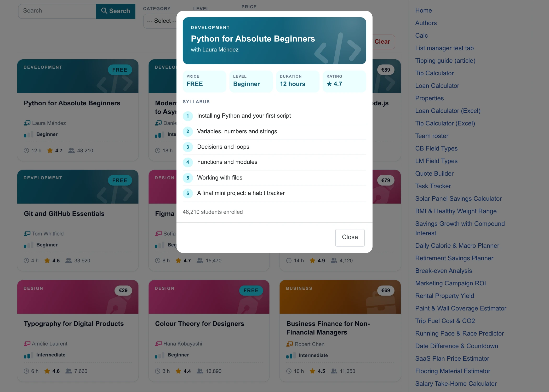Open Business Finance for Non-Financial Managers course

coord(340,331)
